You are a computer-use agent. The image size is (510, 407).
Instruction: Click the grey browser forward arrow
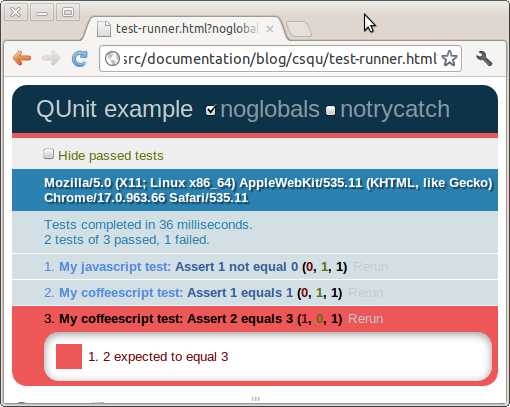51,58
